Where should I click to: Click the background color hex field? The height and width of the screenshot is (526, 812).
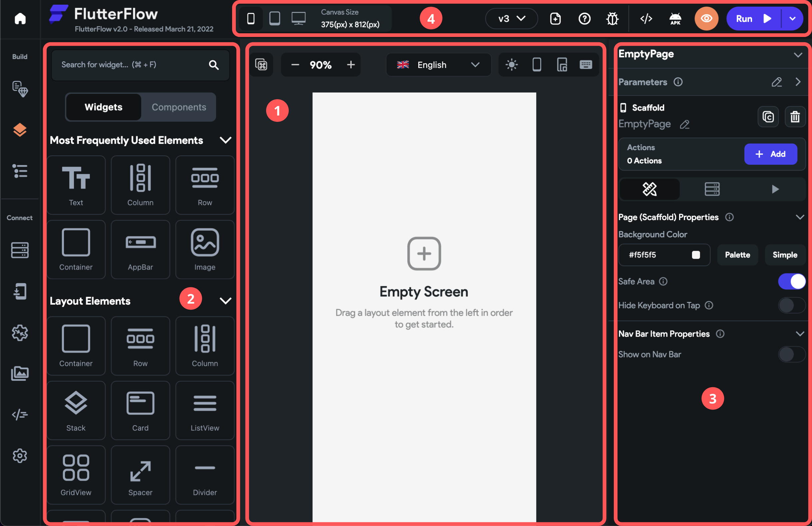664,255
